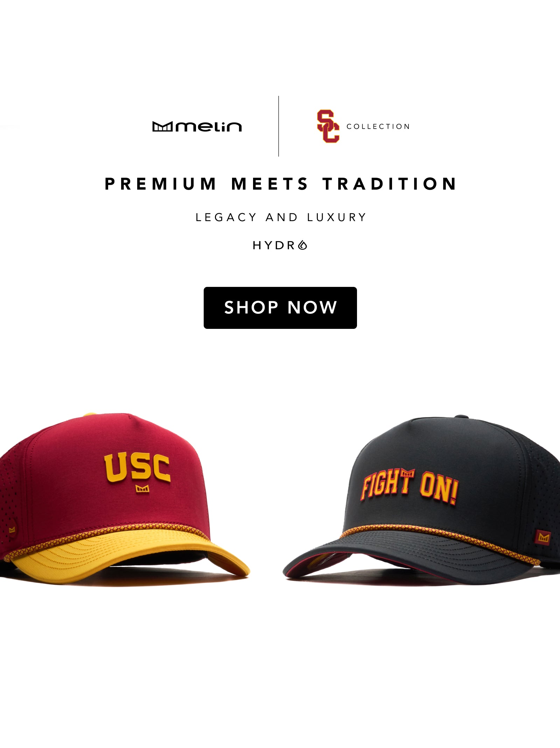
Task: Click the SHOP NOW button
Action: click(x=280, y=308)
